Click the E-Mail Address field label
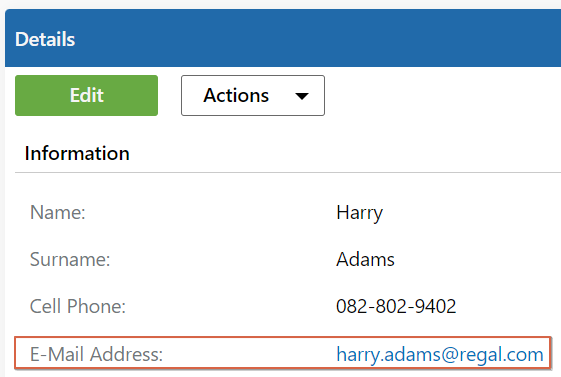Screen dimensions: 561x377 [x=96, y=354]
